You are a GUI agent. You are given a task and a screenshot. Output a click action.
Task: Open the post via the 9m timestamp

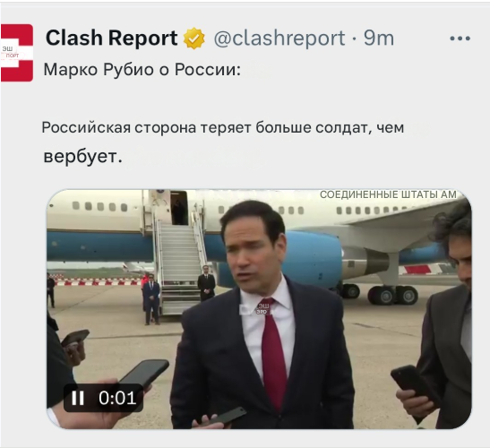[378, 39]
